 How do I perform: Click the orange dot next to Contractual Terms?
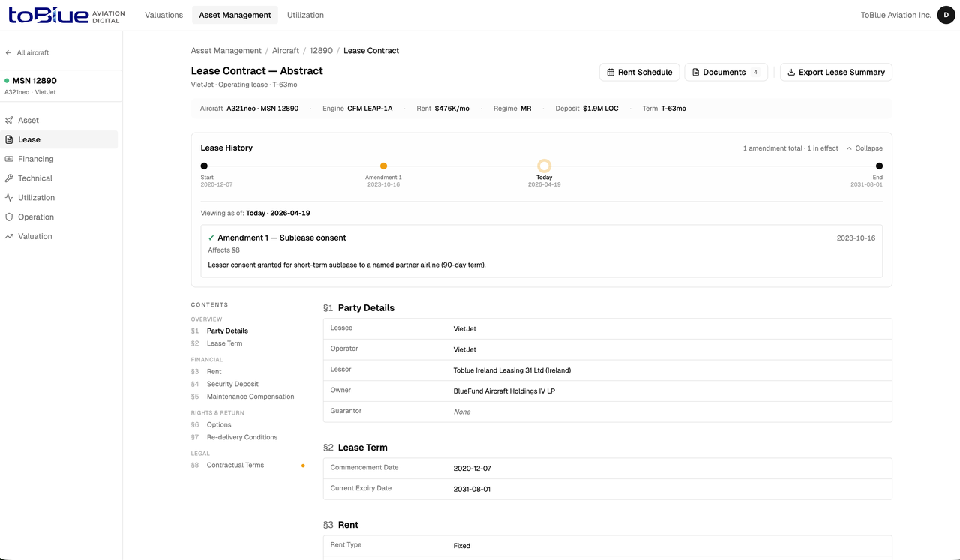pyautogui.click(x=303, y=466)
